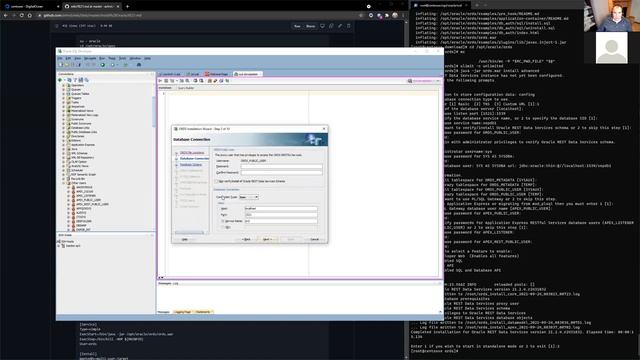This screenshot has height=360, width=640.
Task: Select the SID radio button
Action: 223,227
